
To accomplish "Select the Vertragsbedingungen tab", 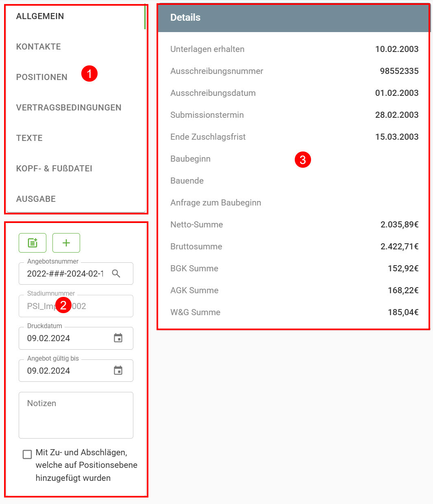I will [69, 108].
